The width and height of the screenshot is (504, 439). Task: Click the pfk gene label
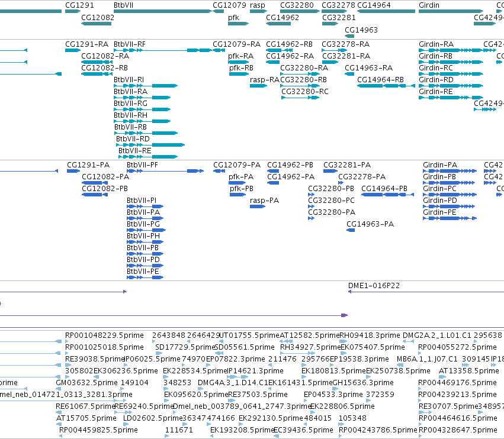pos(234,17)
